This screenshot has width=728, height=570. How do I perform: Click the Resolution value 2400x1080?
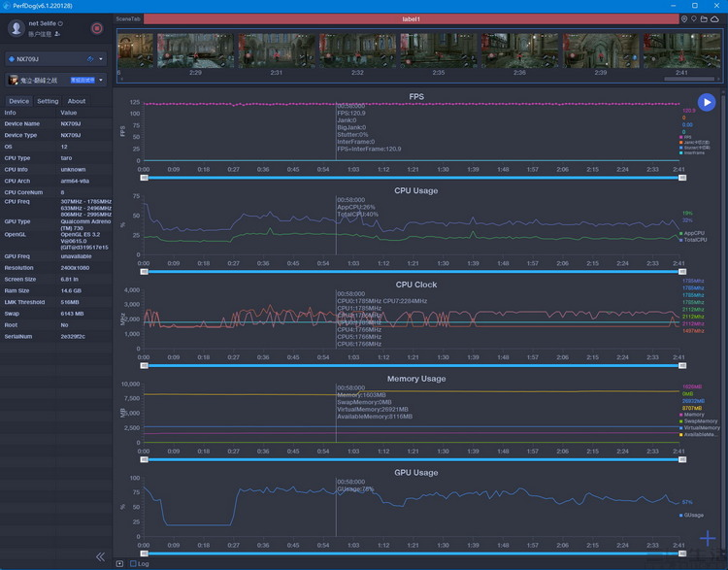coord(74,268)
